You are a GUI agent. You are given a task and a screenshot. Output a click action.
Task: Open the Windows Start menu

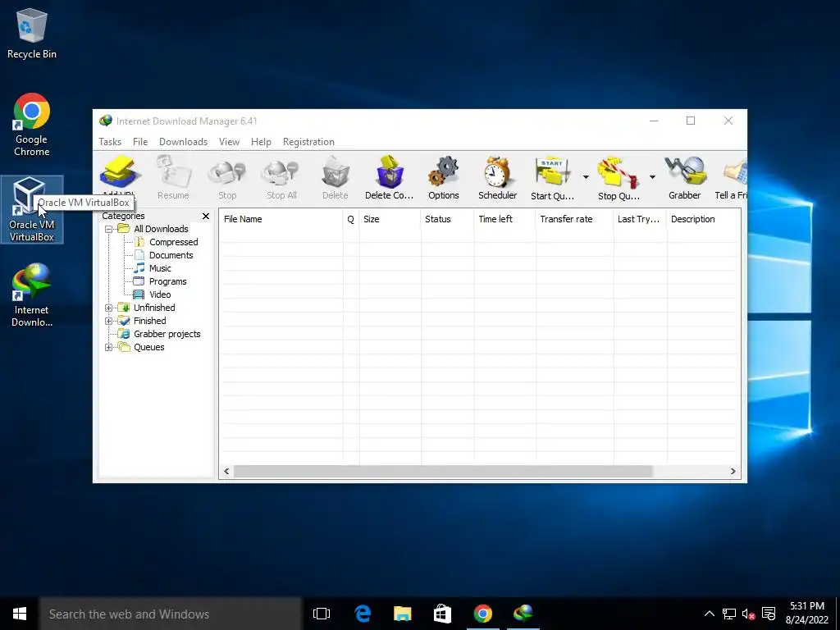click(x=20, y=614)
